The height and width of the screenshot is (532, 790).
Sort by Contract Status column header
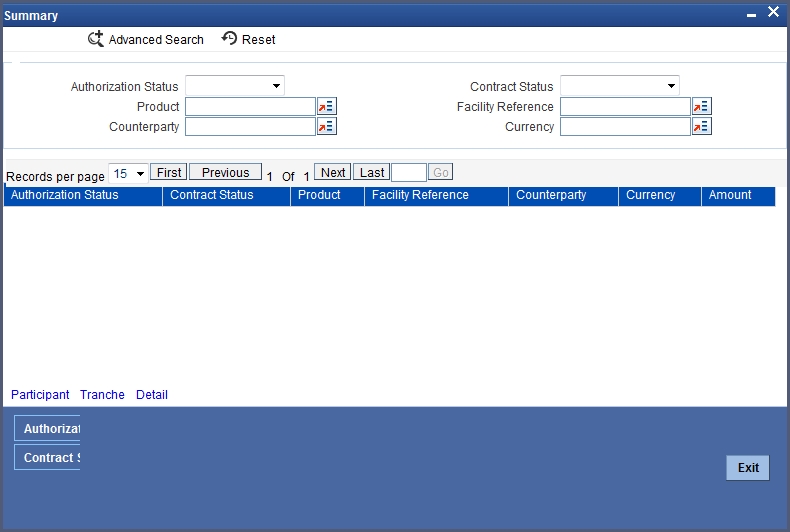coord(227,195)
